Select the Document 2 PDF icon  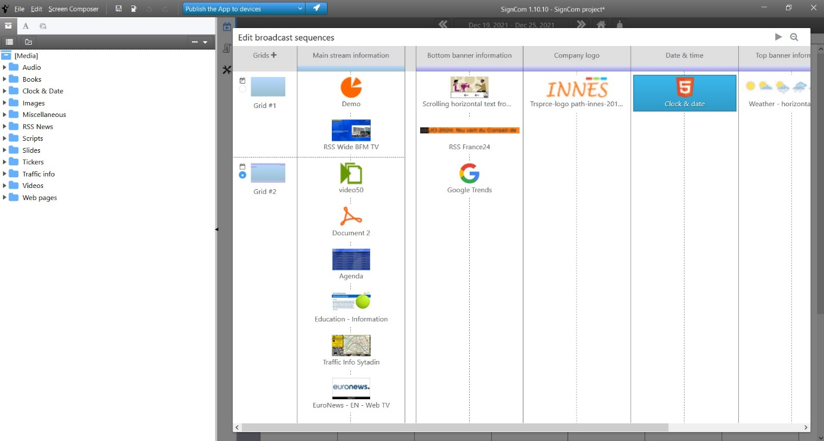click(351, 216)
